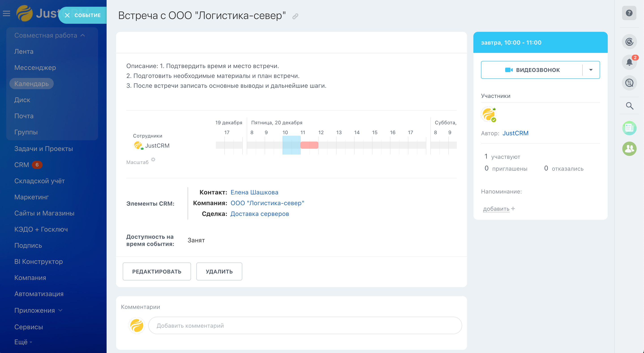Open the help question mark icon

click(x=629, y=13)
